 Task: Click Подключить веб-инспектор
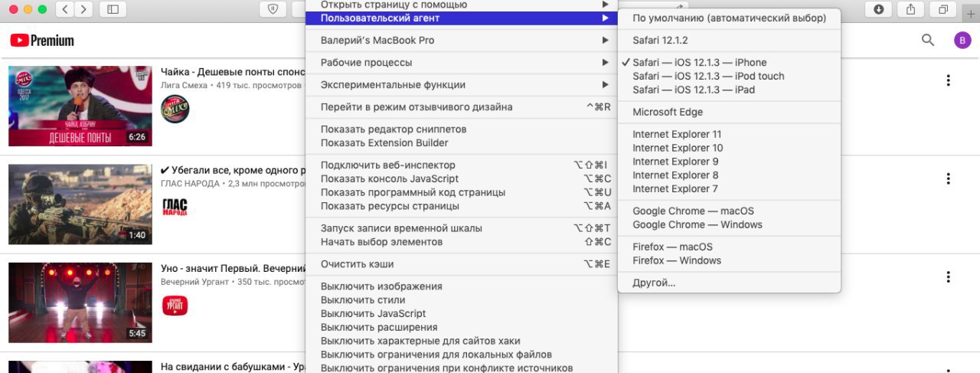coord(461,165)
